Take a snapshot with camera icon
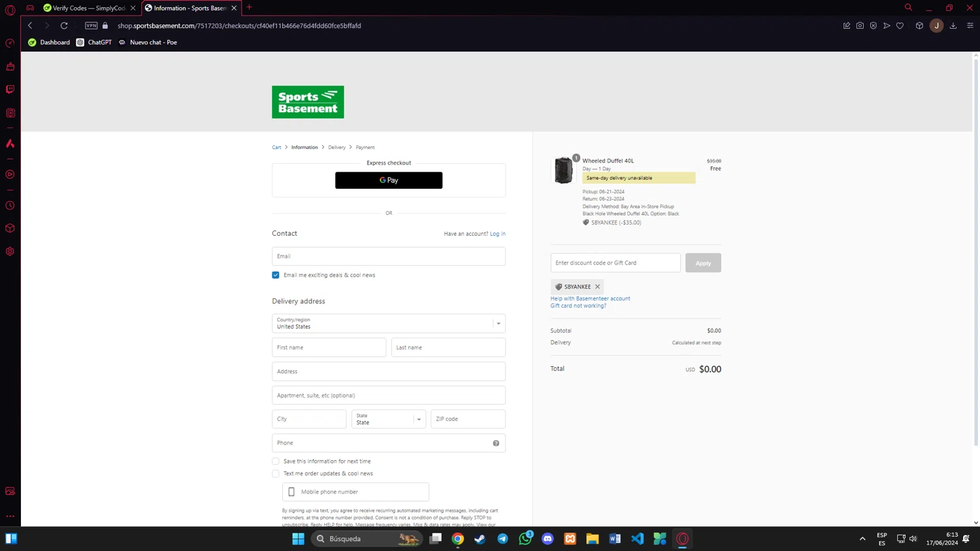This screenshot has height=551, width=980. point(860,25)
